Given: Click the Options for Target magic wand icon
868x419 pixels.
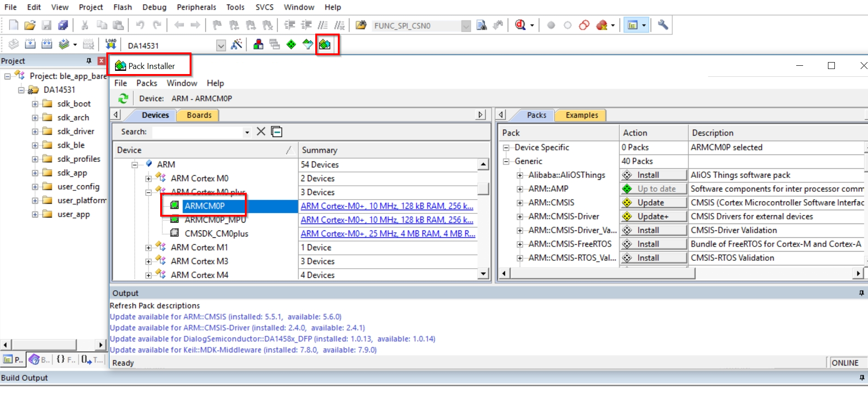Looking at the screenshot, I should (x=237, y=45).
